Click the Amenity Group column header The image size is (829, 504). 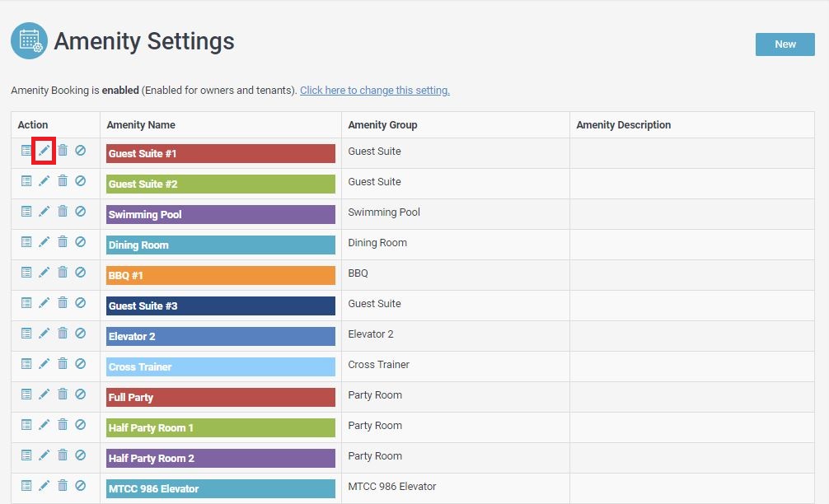point(382,125)
